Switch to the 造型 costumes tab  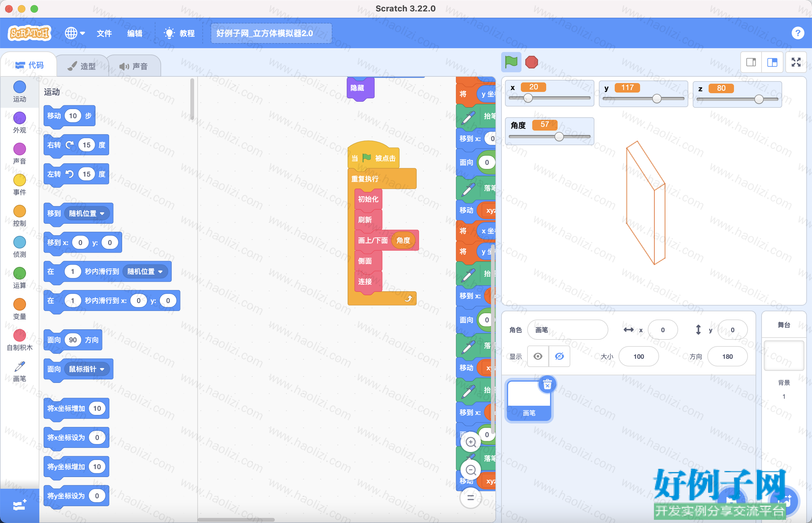82,66
